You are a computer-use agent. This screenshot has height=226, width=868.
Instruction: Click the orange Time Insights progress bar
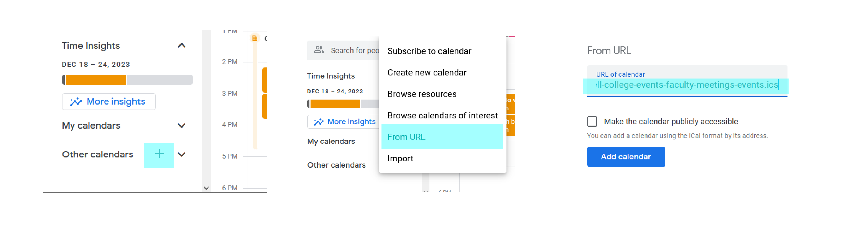pos(96,80)
